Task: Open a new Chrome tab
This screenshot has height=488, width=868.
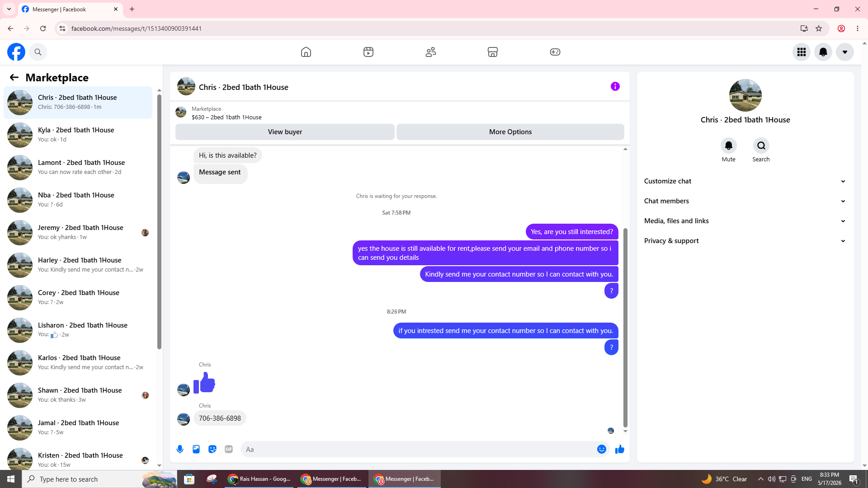Action: click(132, 9)
